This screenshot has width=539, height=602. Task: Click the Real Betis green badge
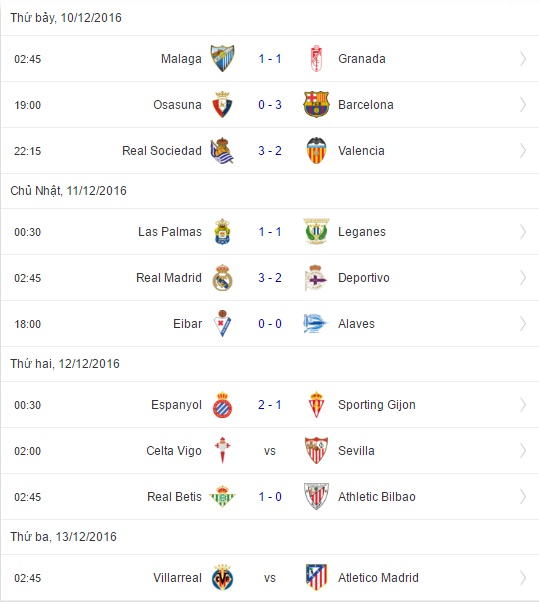222,496
